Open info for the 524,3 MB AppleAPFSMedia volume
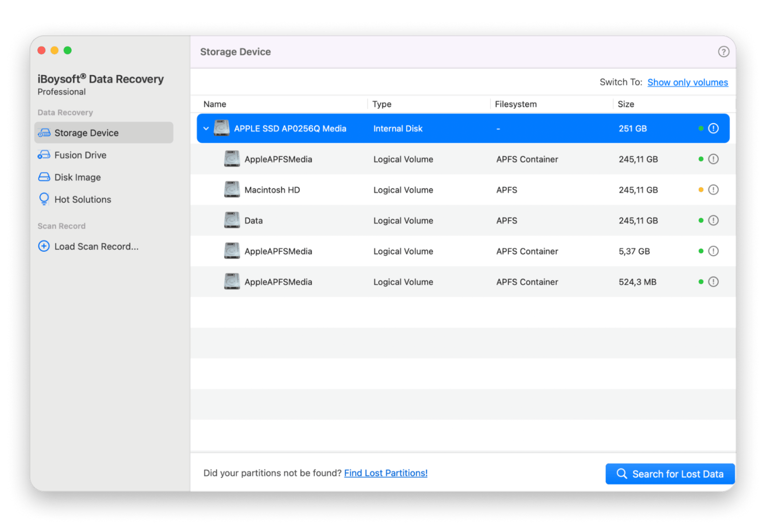766x532 pixels. pos(713,282)
